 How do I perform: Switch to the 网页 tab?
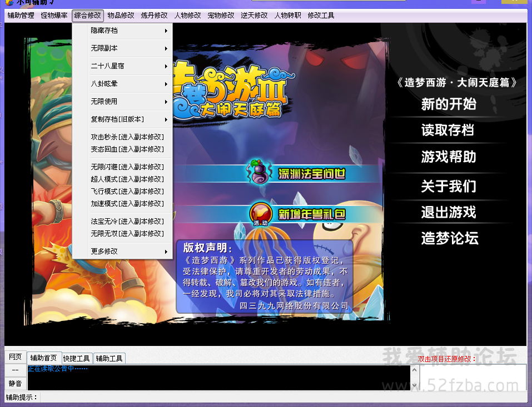point(15,357)
